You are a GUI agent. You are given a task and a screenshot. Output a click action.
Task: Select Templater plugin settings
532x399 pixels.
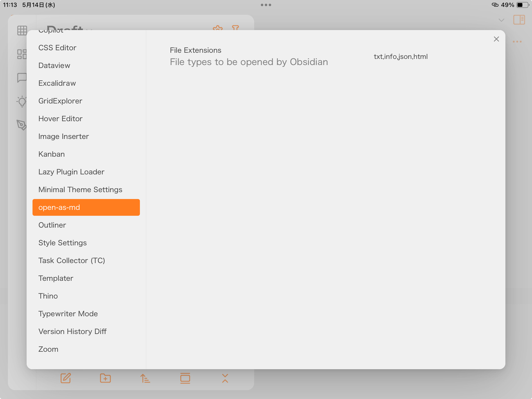click(x=86, y=278)
